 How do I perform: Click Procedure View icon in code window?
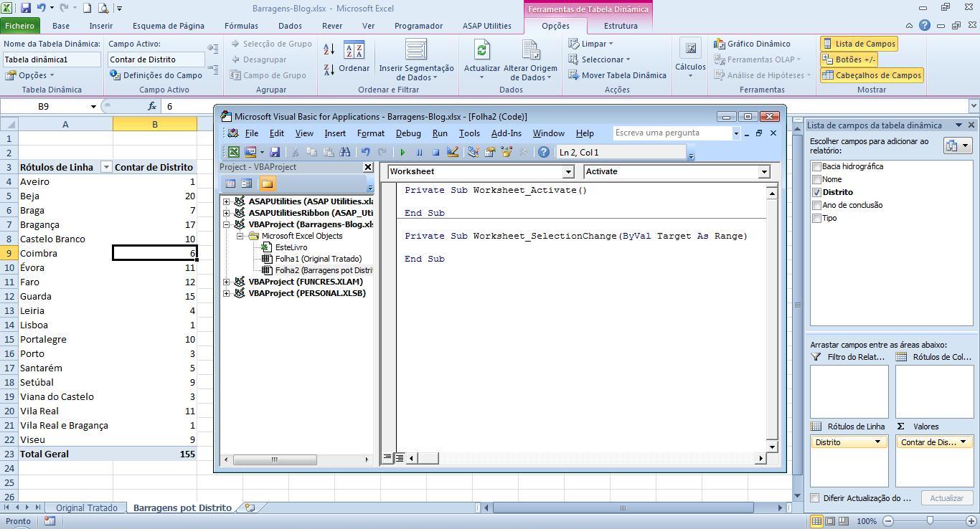pos(387,457)
